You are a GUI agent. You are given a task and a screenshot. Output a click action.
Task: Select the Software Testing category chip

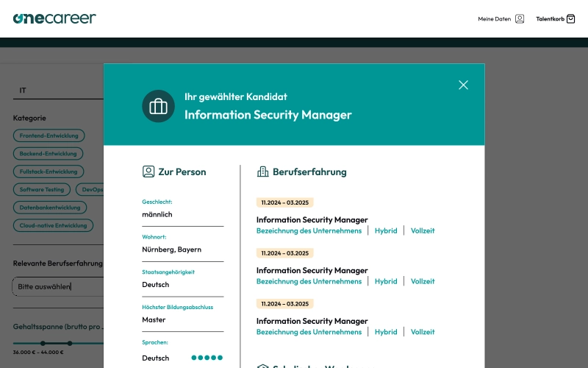coord(42,190)
